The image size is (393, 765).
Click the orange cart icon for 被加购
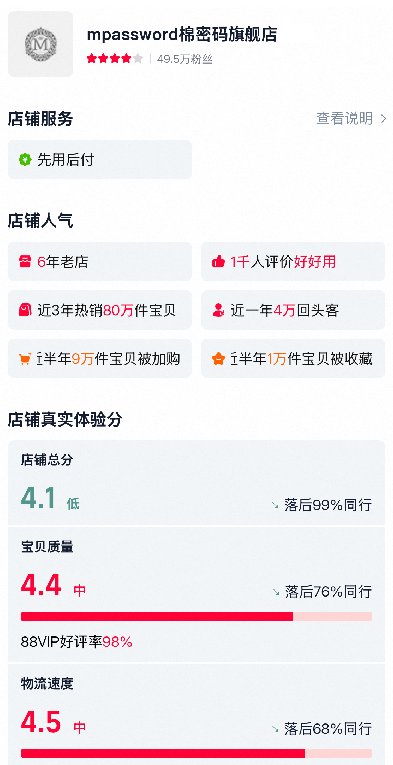pos(25,359)
